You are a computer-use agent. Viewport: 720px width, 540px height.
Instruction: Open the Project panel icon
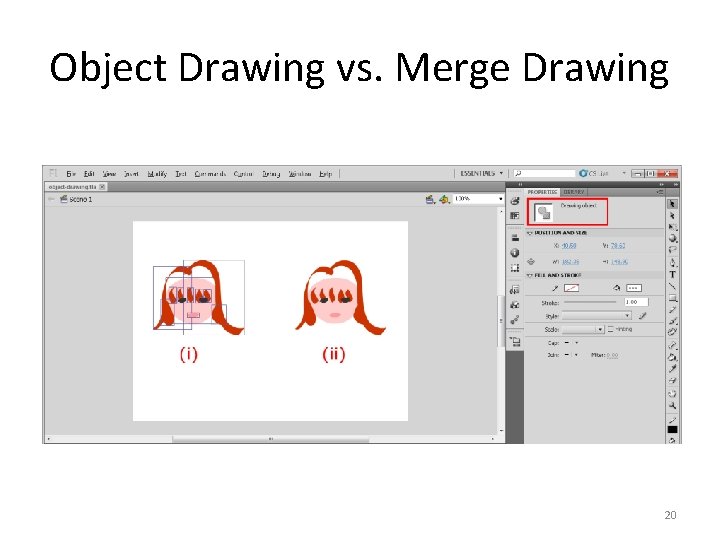click(x=515, y=342)
